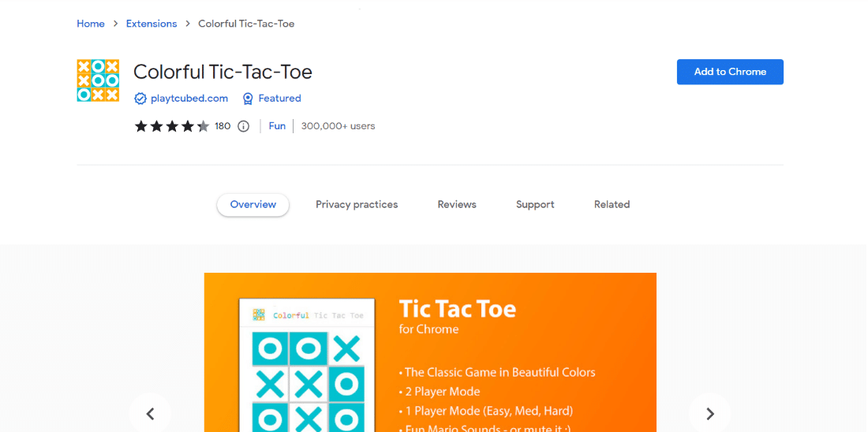
Task: Open playtcubed.com publisher link
Action: pos(189,99)
